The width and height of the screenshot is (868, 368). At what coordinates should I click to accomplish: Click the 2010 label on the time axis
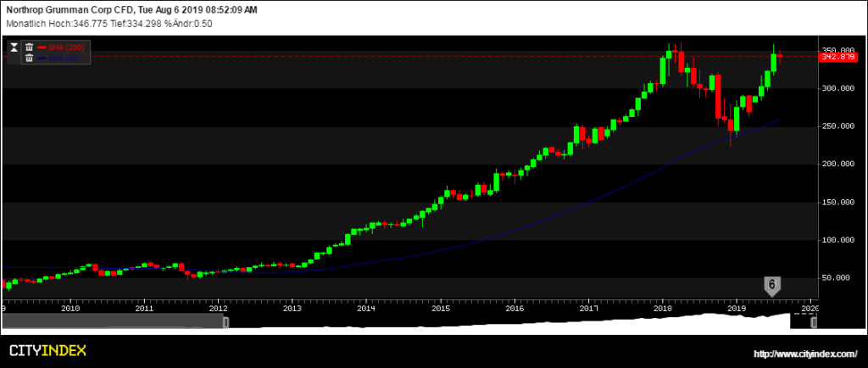click(x=70, y=308)
